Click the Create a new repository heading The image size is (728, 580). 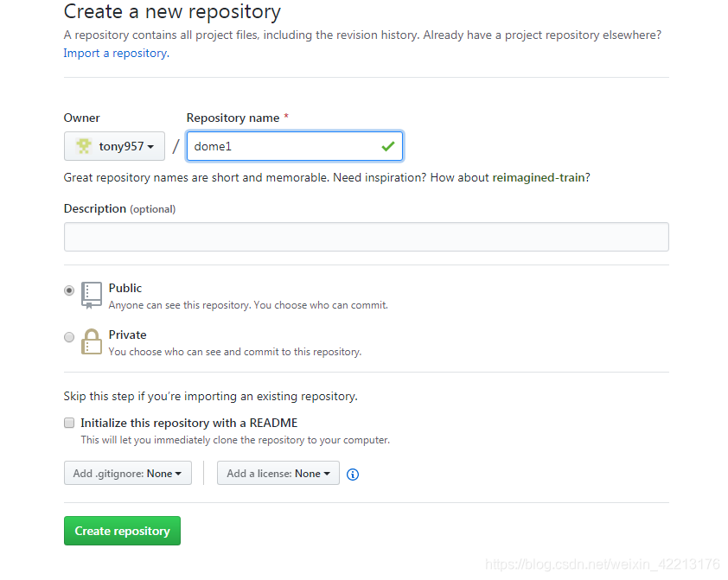coord(172,11)
